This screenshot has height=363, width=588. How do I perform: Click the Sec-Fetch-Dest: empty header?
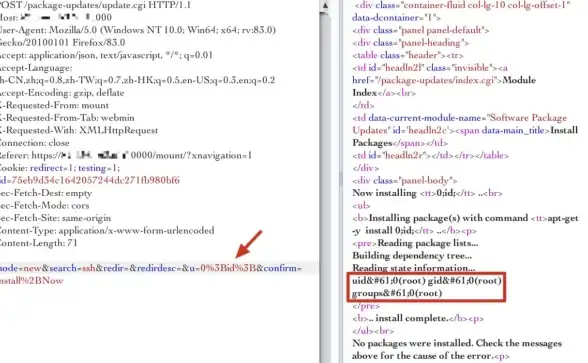pyautogui.click(x=46, y=193)
